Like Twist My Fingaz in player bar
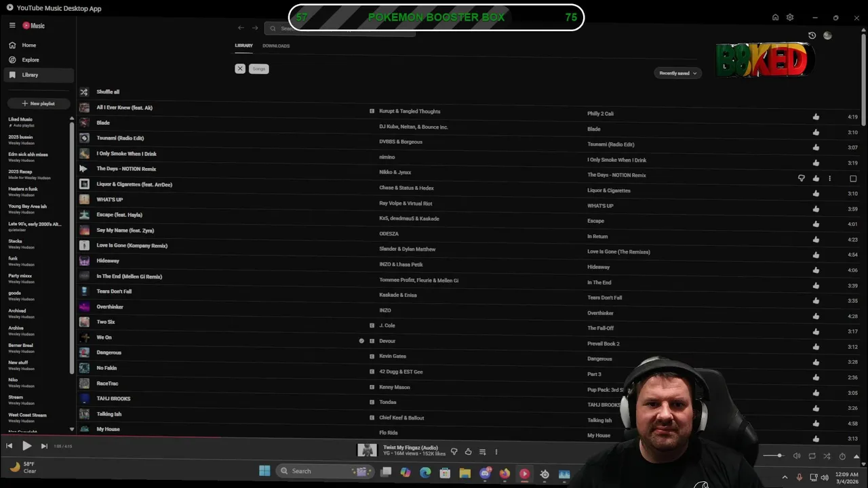Viewport: 868px width, 488px height. [468, 451]
